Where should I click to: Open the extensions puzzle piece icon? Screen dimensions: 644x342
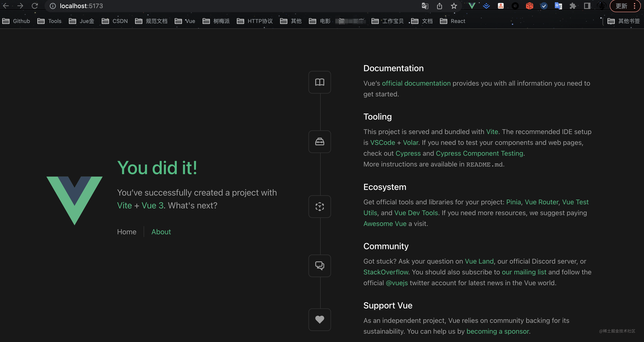[x=572, y=6]
